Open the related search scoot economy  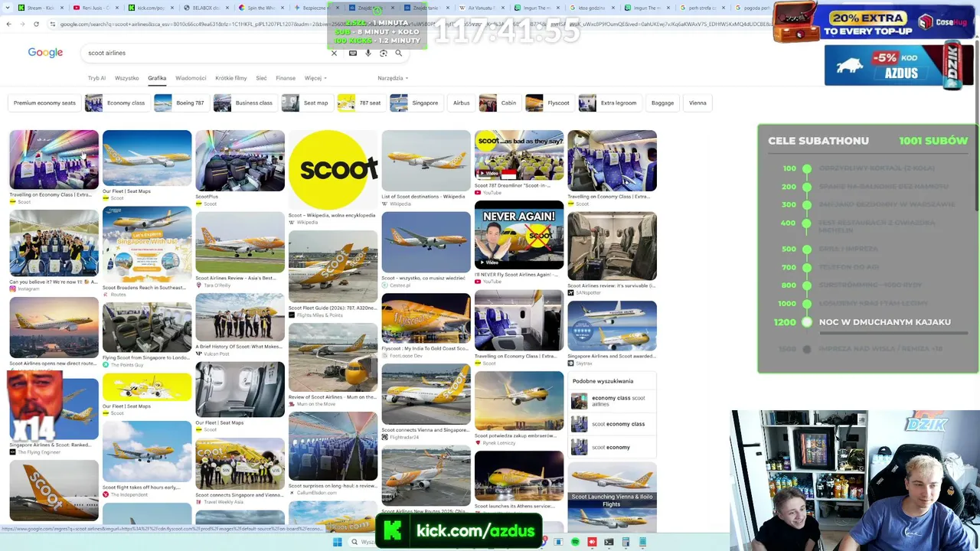(x=612, y=447)
